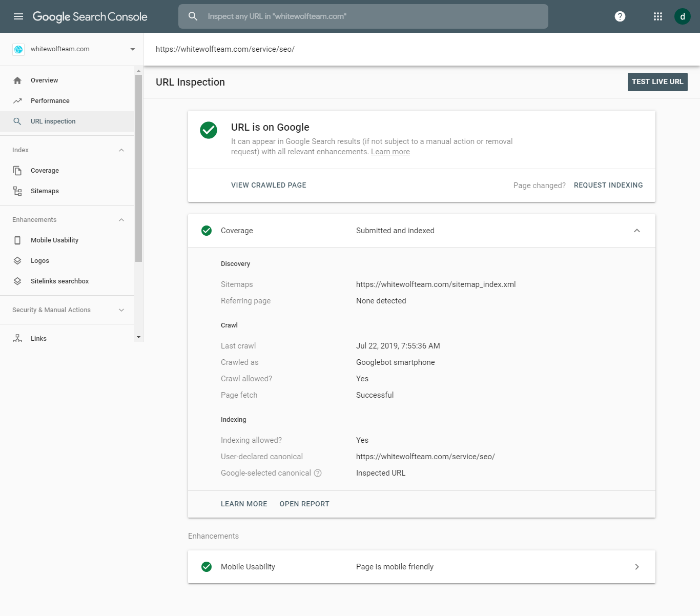Open the Logos enhancement report
The width and height of the screenshot is (700, 616).
[67, 261]
